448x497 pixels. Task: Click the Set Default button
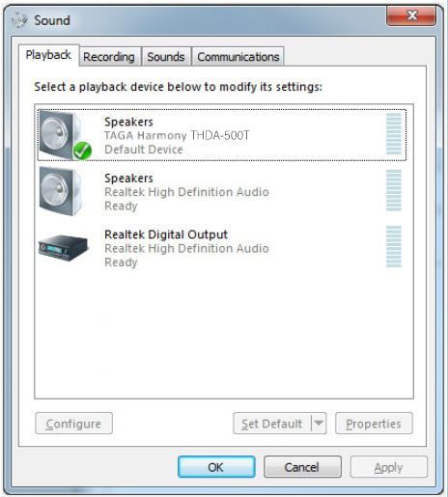272,424
